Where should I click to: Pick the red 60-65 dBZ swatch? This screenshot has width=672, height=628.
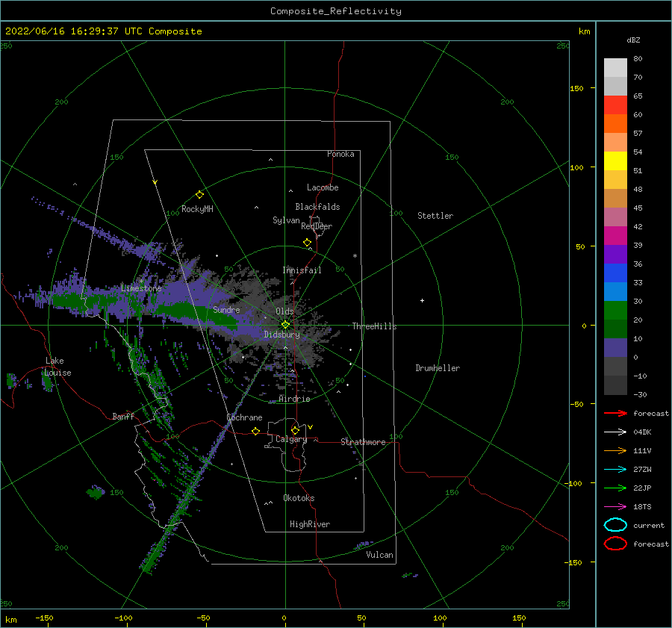(x=615, y=105)
